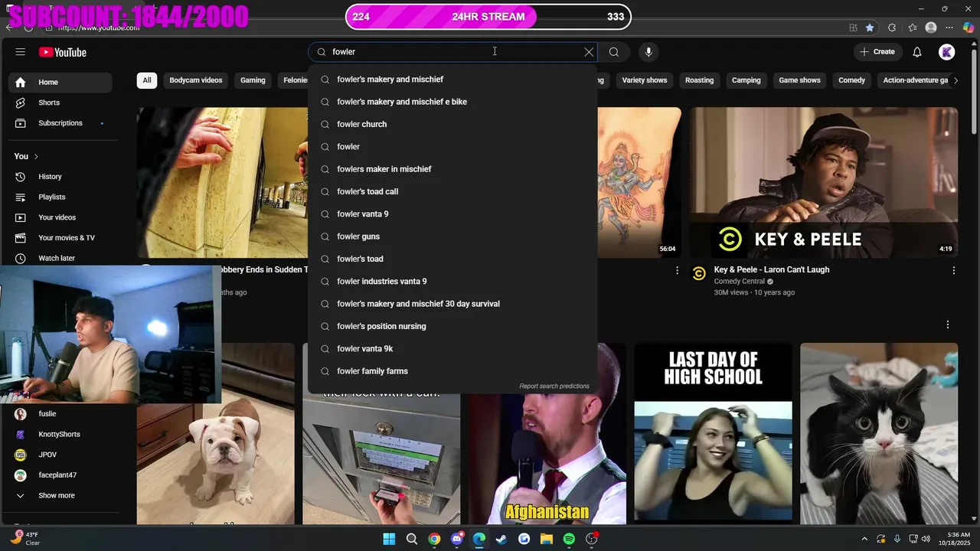Choose suggestion fowler vanta 9k
The image size is (980, 551).
pos(452,349)
